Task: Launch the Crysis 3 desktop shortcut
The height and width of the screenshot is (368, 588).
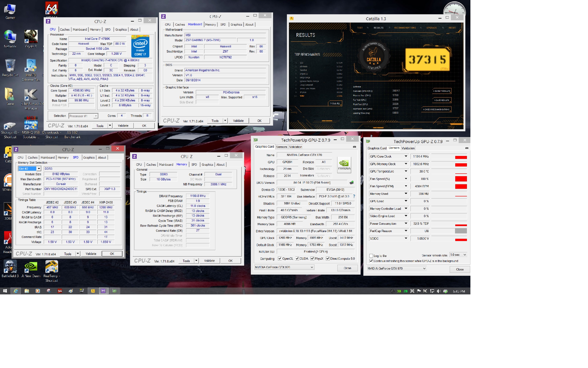Action: 31,39
